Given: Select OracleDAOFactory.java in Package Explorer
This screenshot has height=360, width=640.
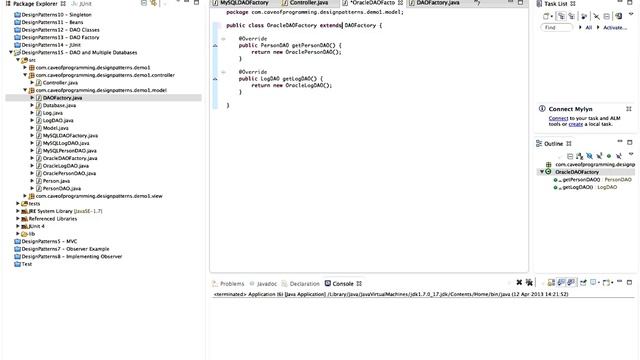Looking at the screenshot, I should point(70,158).
